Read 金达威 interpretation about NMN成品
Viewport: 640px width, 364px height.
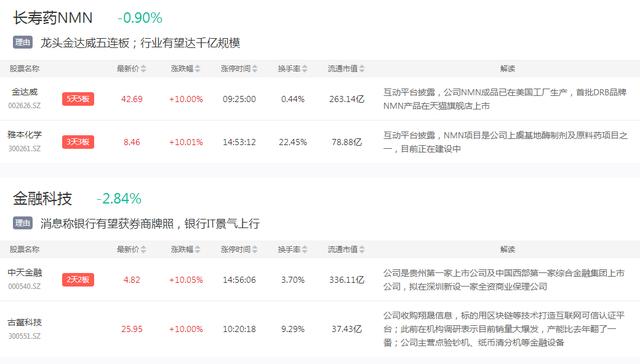click(x=504, y=99)
